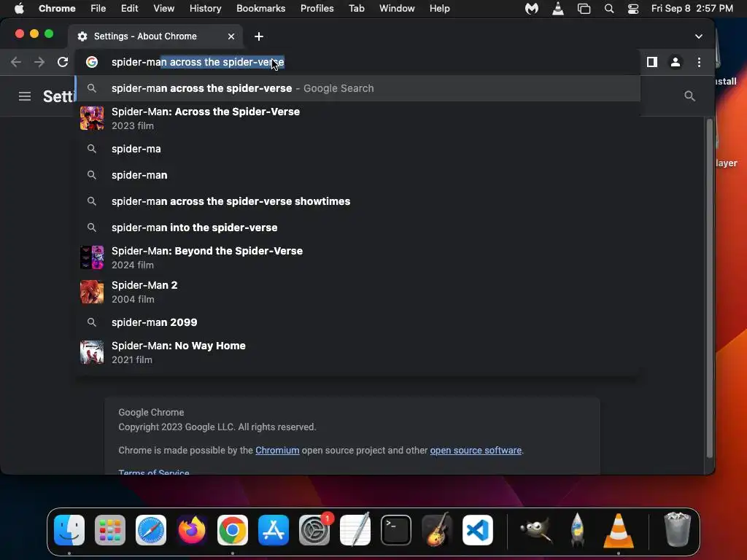
Task: Click the date and time in menu bar
Action: [692, 8]
